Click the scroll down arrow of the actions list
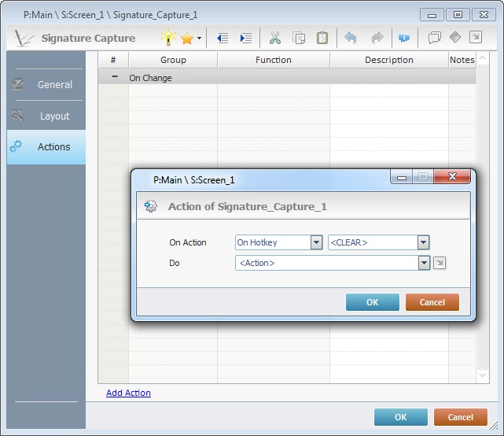This screenshot has width=504, height=436. (482, 375)
